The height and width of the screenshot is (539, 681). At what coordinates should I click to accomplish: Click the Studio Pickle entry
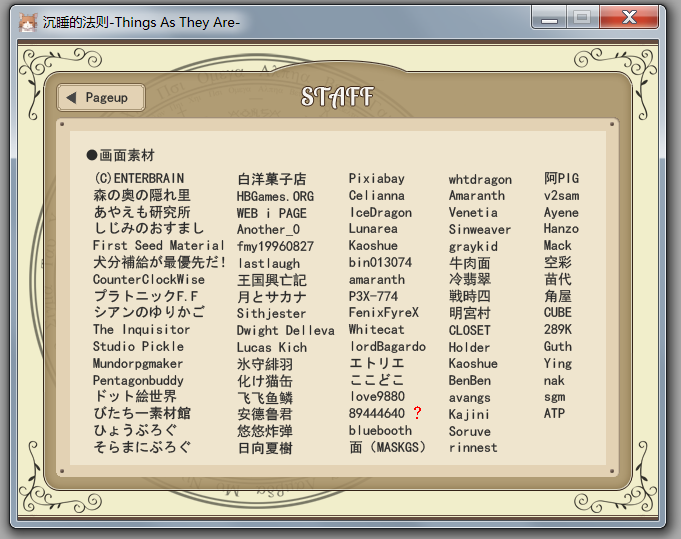tap(138, 346)
